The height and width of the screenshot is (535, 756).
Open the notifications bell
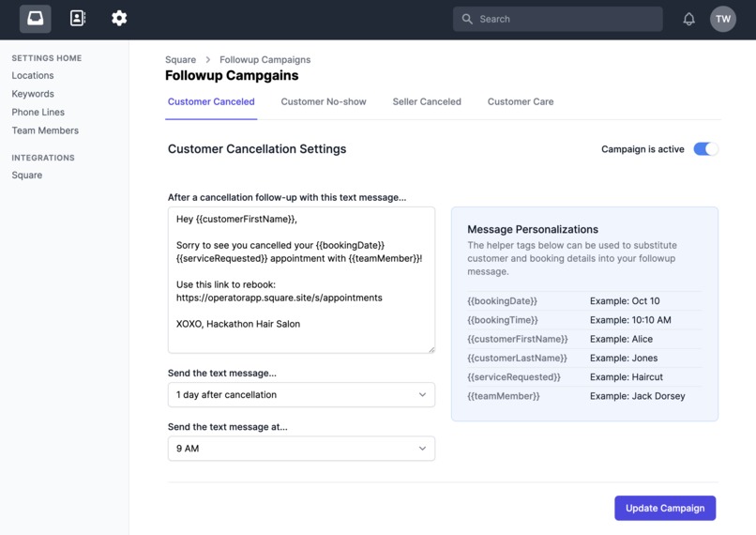click(689, 19)
